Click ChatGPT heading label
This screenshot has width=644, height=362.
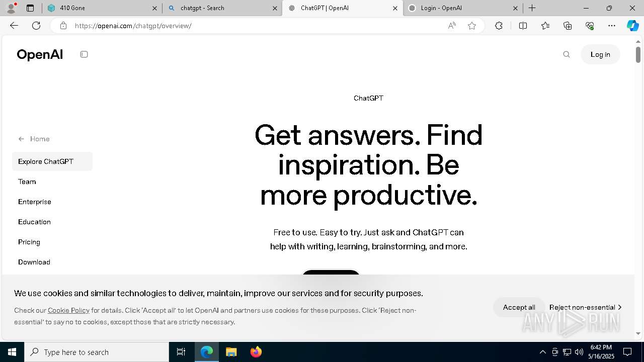tap(368, 98)
